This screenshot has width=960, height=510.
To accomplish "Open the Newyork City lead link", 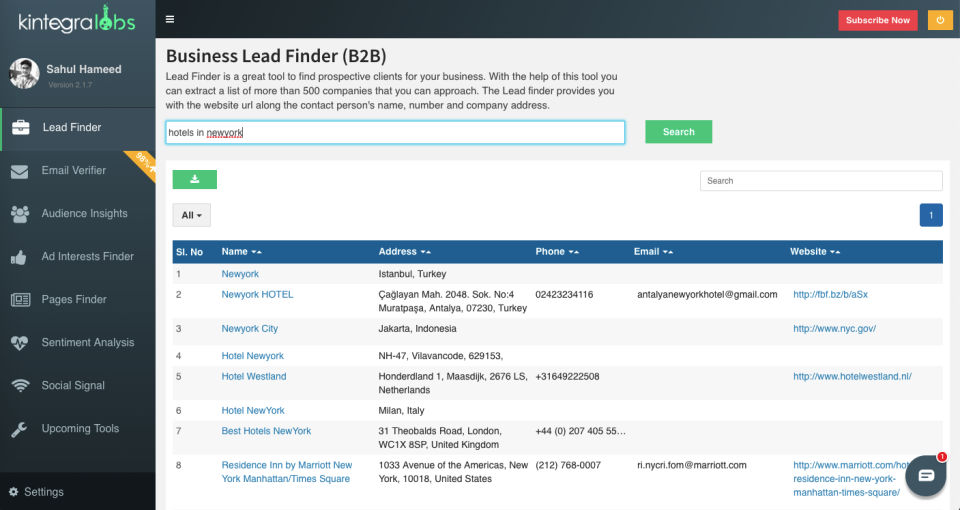I will pos(250,329).
